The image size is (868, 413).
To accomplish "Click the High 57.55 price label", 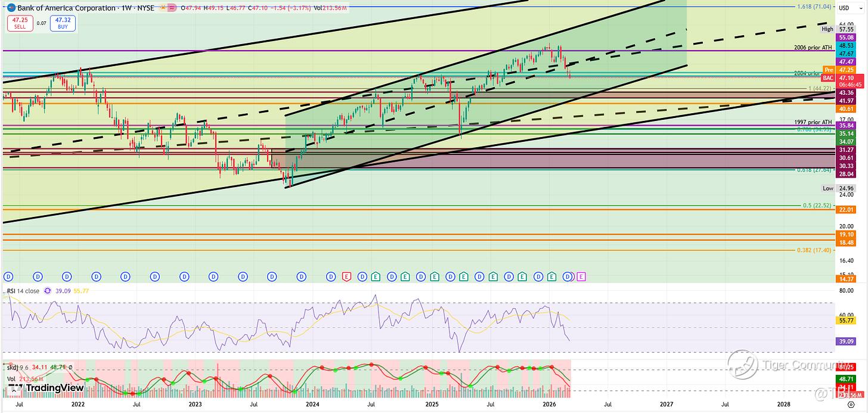I will click(x=838, y=29).
